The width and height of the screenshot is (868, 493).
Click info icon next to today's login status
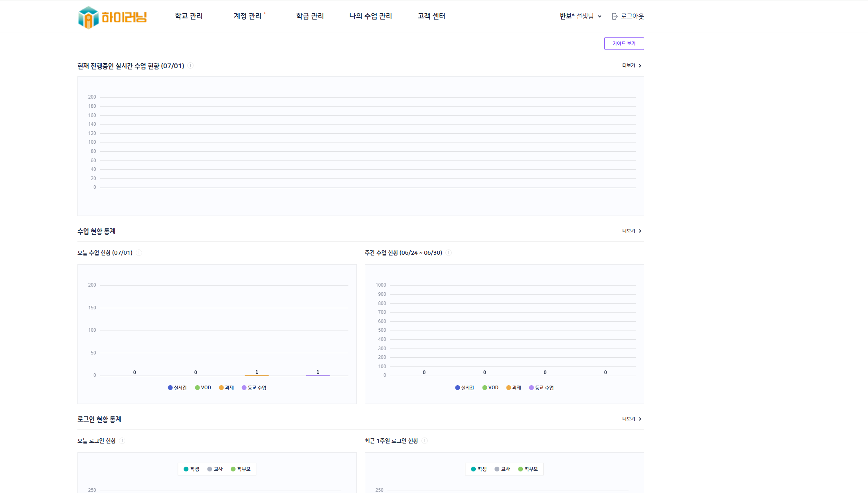(x=123, y=441)
